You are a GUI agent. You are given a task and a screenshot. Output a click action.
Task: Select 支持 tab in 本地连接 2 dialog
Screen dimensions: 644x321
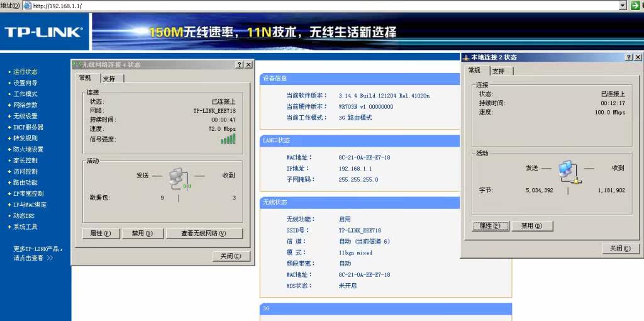click(499, 71)
